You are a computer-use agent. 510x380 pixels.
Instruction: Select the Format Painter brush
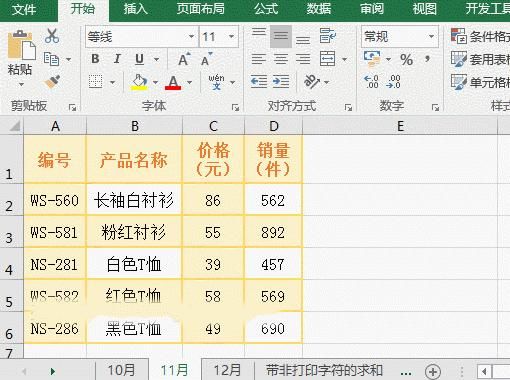tap(52, 82)
